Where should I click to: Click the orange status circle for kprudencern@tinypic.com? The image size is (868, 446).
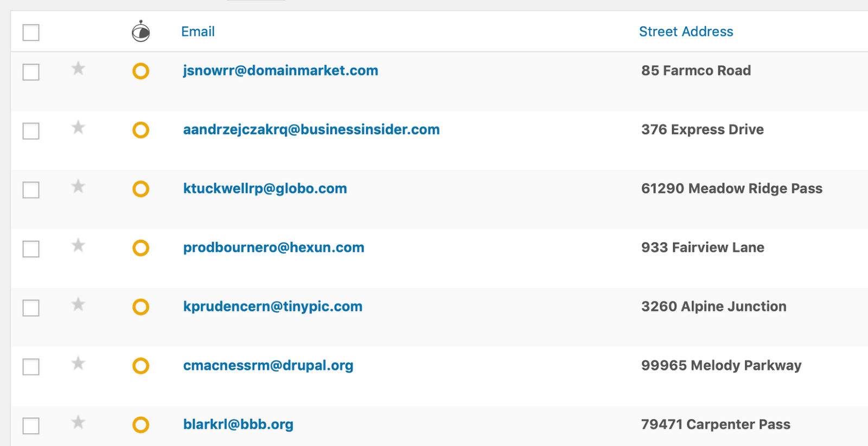tap(141, 307)
